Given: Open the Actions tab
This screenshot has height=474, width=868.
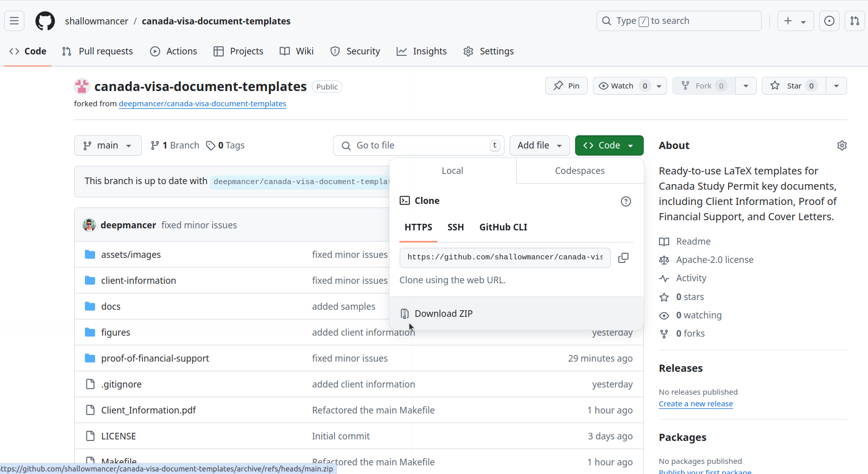Looking at the screenshot, I should coord(174,51).
